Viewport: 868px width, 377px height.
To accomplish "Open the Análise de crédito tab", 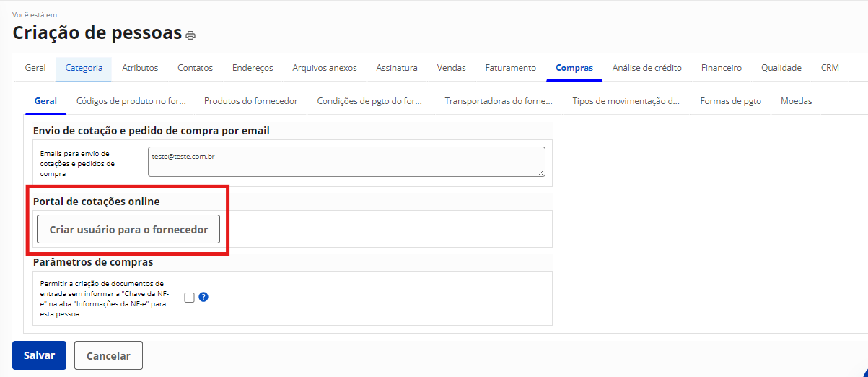I will pyautogui.click(x=647, y=68).
